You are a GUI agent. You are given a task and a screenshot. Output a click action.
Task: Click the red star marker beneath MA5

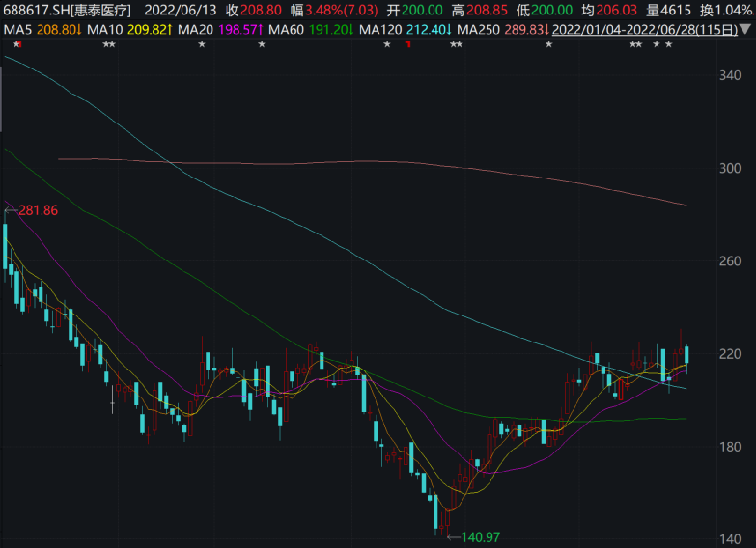tap(16, 45)
